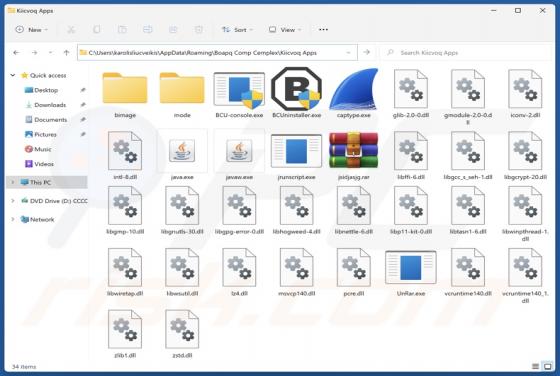Select BCUninstaller.exe icon
This screenshot has height=376, width=560.
tap(296, 89)
